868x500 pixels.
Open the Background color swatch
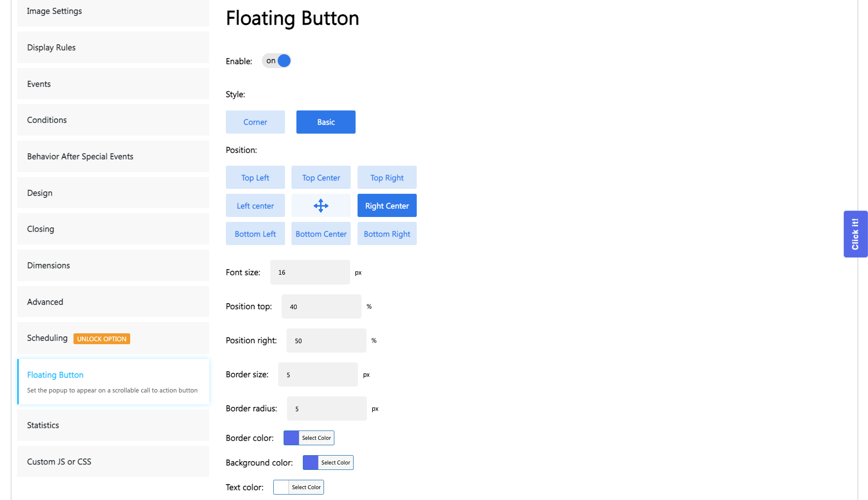[x=311, y=463]
